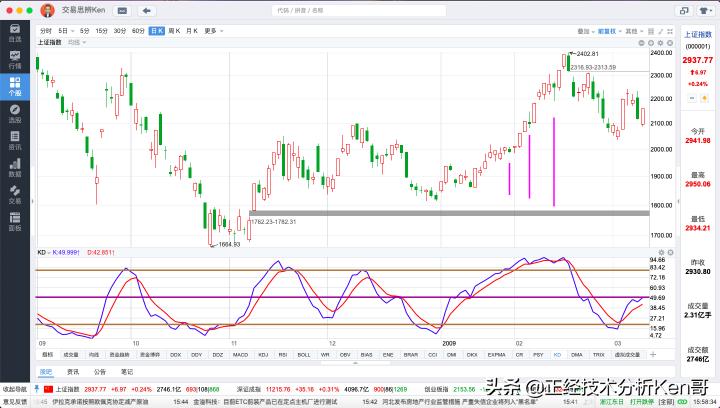This screenshot has width=720, height=408.
Task: Select the KDJ indicator button
Action: [x=263, y=355]
